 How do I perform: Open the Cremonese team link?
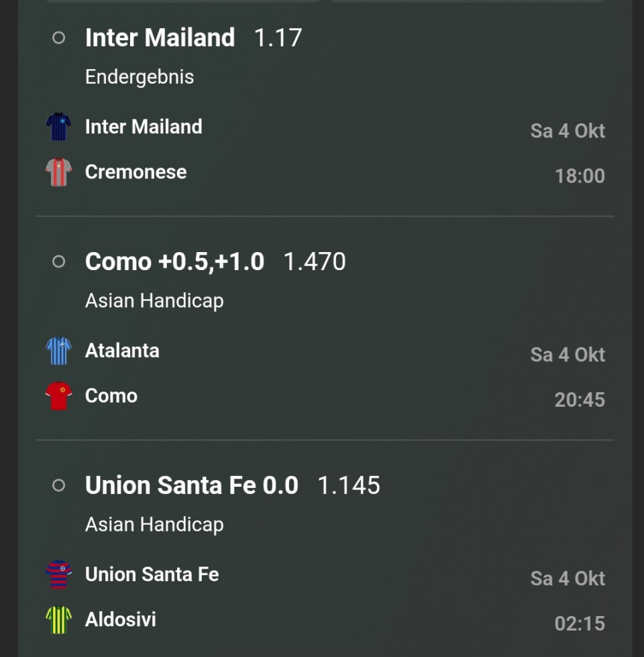coord(136,172)
